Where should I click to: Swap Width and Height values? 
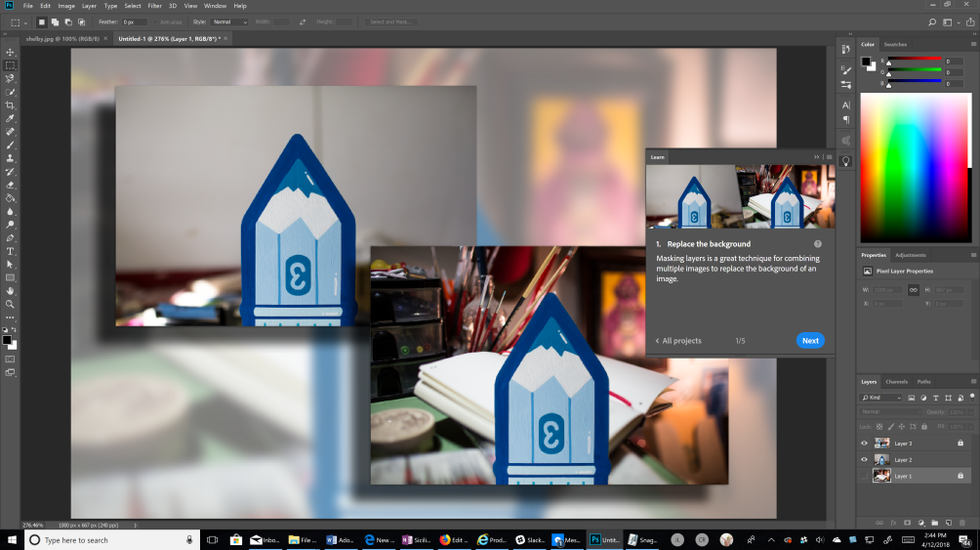pyautogui.click(x=302, y=22)
